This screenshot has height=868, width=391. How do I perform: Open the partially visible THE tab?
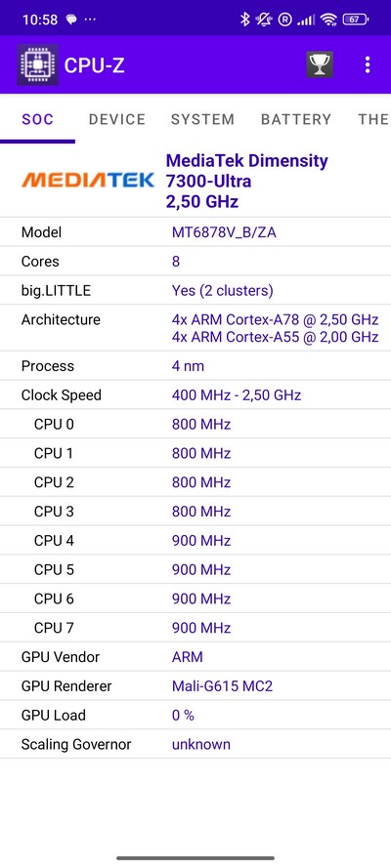tap(373, 119)
